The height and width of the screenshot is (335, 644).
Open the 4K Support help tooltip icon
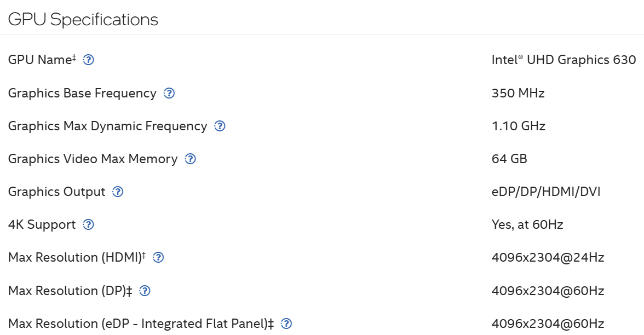click(x=88, y=224)
